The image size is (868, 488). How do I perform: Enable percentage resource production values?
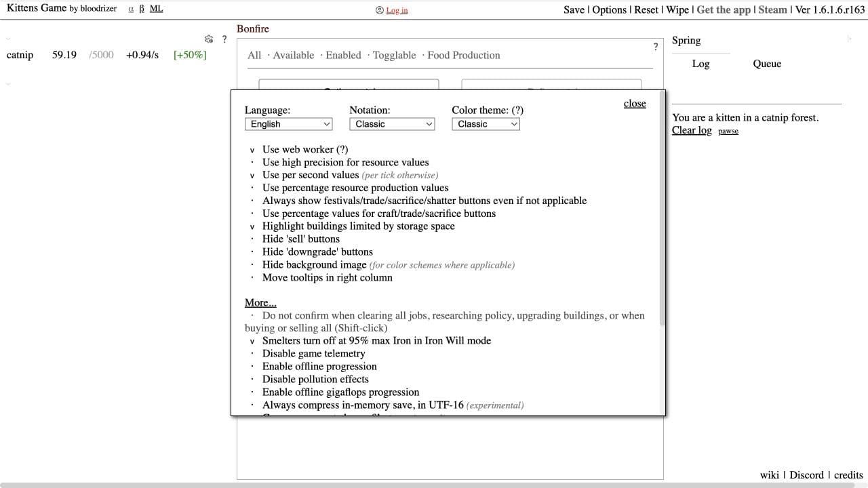point(349,188)
